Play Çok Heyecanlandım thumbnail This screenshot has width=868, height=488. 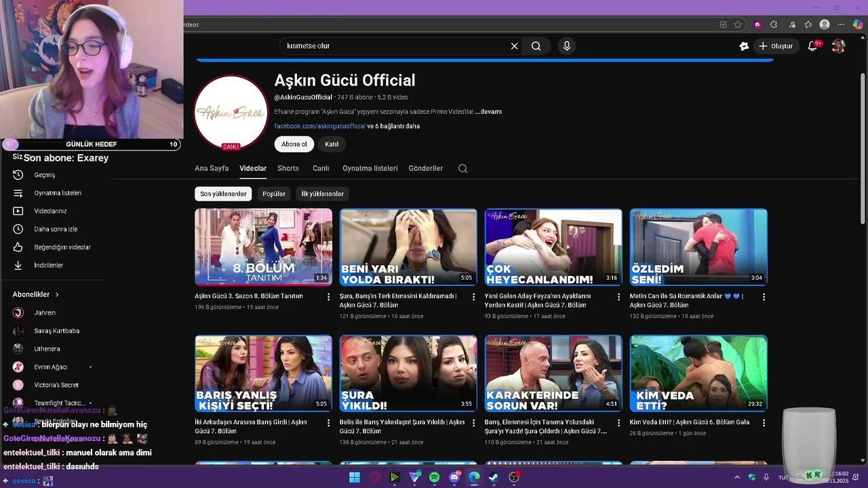click(x=553, y=247)
